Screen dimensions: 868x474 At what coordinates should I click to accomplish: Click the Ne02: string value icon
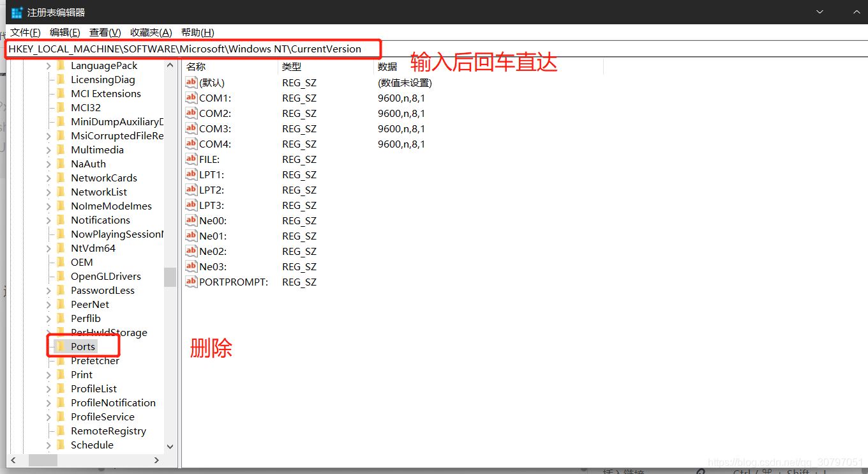coord(191,251)
